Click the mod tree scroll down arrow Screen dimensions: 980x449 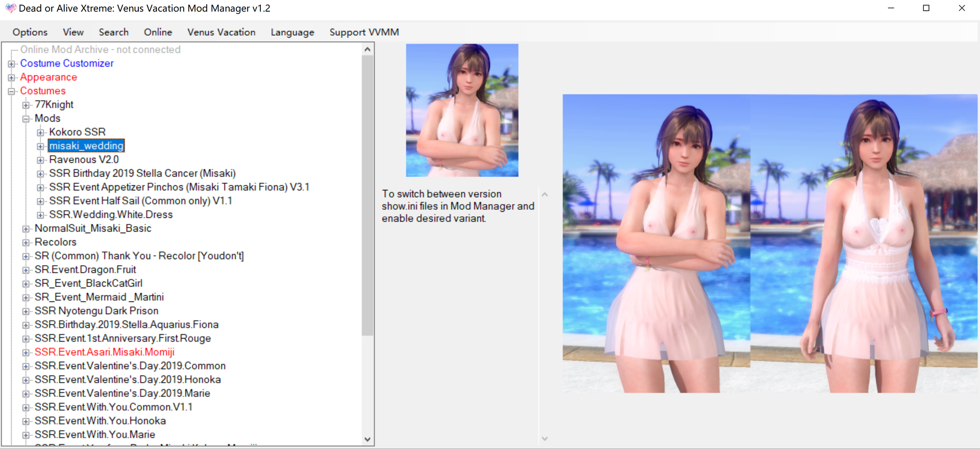point(367,439)
